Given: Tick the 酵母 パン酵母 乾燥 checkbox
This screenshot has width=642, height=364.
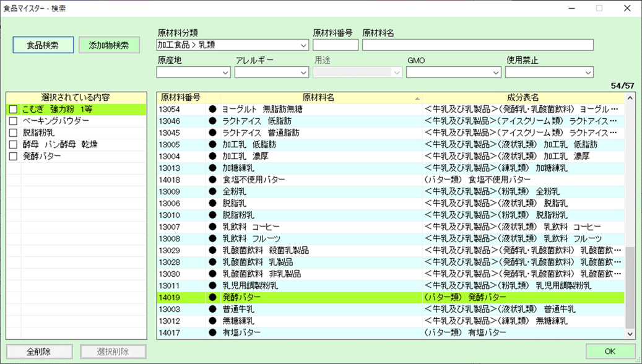Looking at the screenshot, I should click(14, 144).
